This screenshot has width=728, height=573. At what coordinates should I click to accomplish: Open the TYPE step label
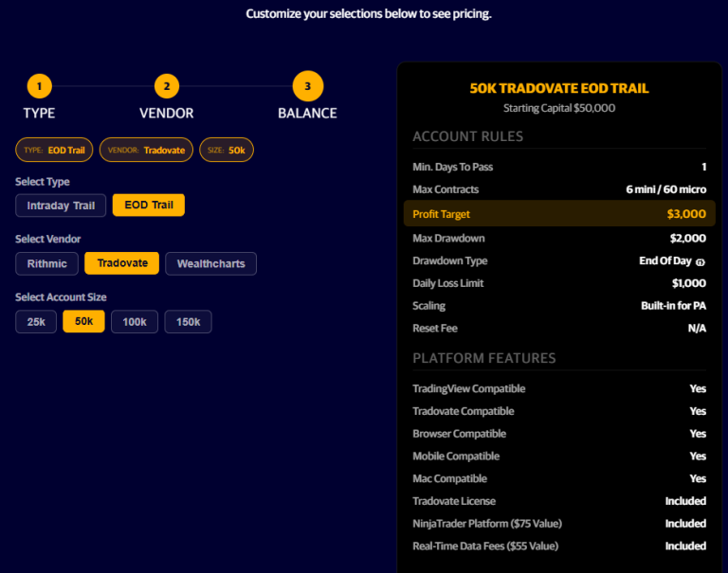pyautogui.click(x=39, y=114)
